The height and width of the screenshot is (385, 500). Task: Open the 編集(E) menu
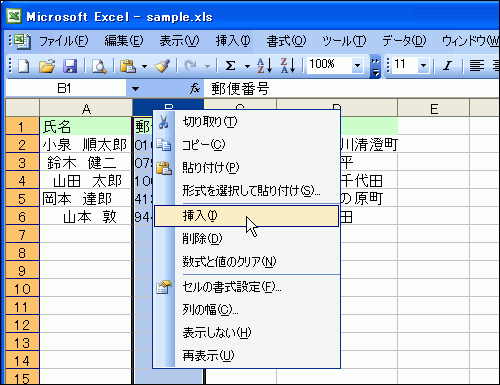pyautogui.click(x=124, y=41)
